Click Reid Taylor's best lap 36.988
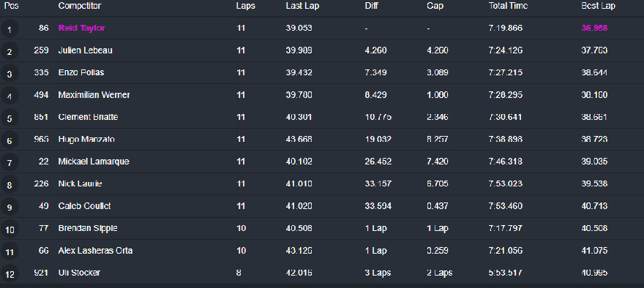The height and width of the screenshot is (288, 644). point(594,28)
